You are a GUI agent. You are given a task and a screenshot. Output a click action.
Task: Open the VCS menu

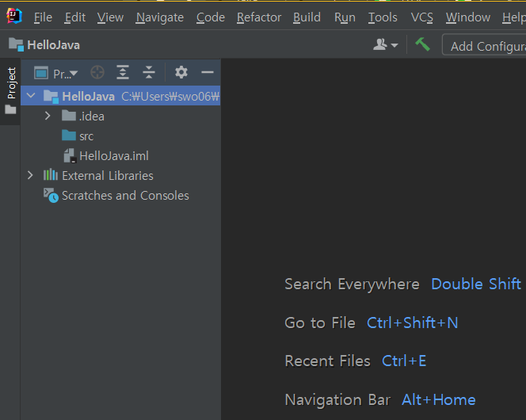coord(421,17)
